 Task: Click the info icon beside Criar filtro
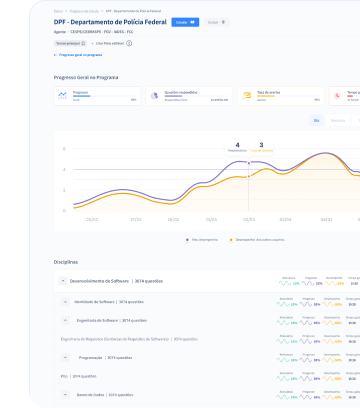(129, 43)
